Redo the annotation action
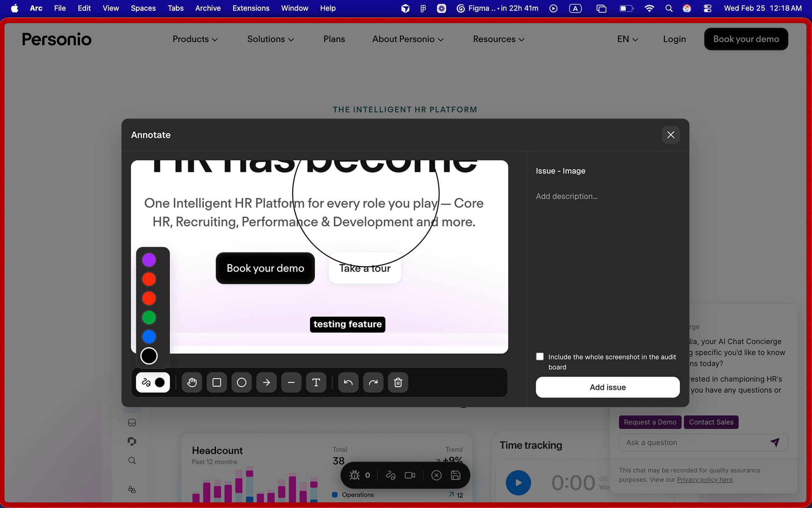Viewport: 812px width, 508px height. pos(373,382)
